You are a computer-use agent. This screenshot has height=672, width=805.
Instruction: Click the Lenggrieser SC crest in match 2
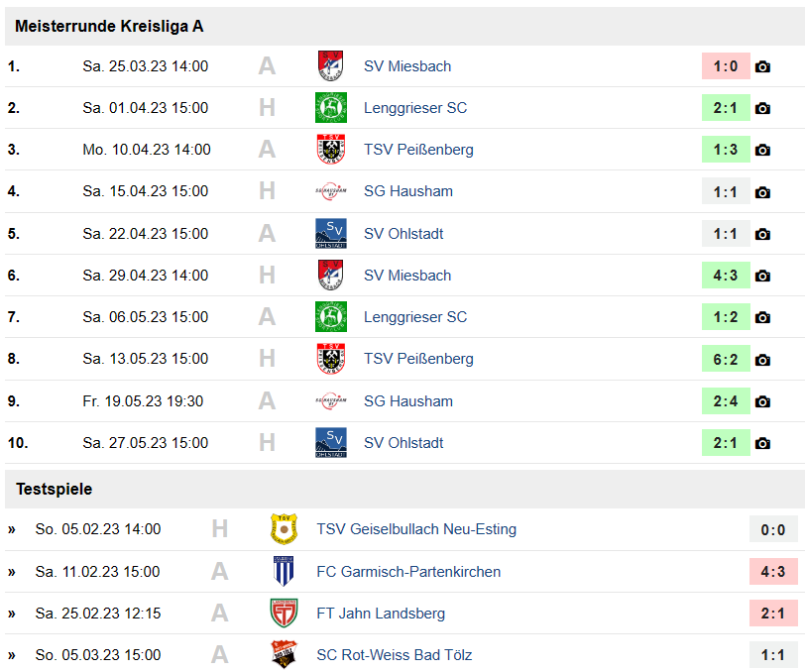(331, 108)
